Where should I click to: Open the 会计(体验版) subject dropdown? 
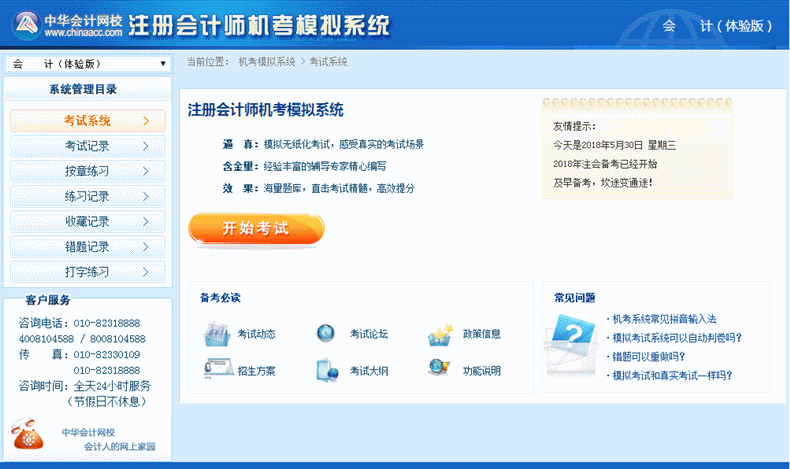coord(87,64)
